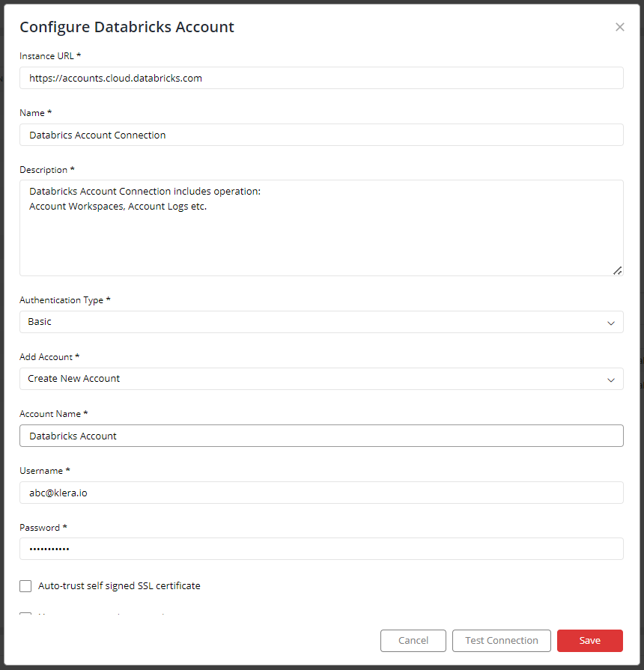Viewport: 644px width, 670px height.
Task: Click the Instance URL input field
Action: click(x=321, y=78)
